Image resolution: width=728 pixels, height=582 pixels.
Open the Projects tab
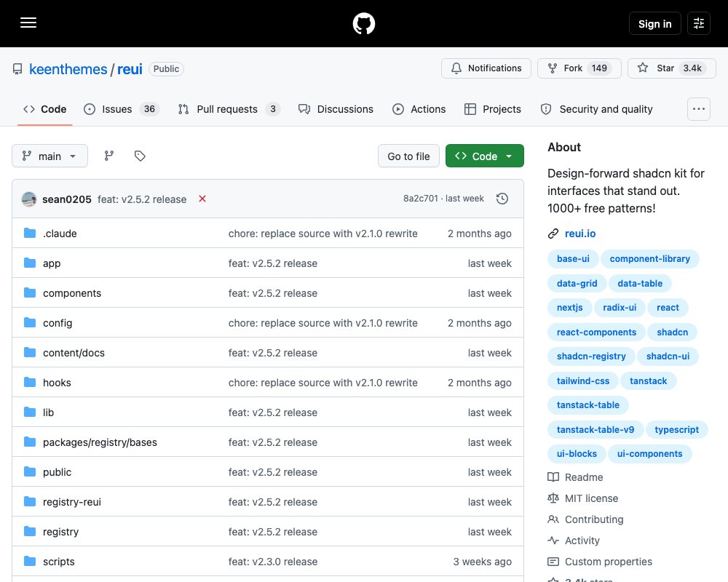493,109
